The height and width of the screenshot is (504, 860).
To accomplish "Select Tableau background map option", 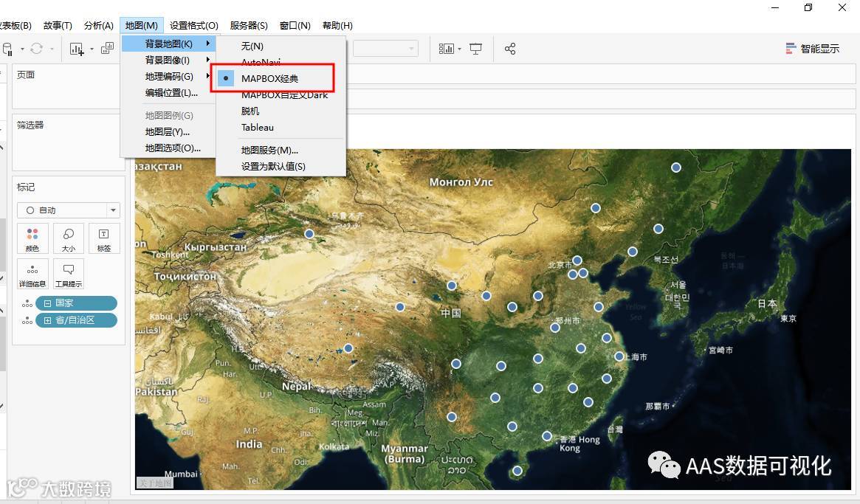I will [281, 127].
